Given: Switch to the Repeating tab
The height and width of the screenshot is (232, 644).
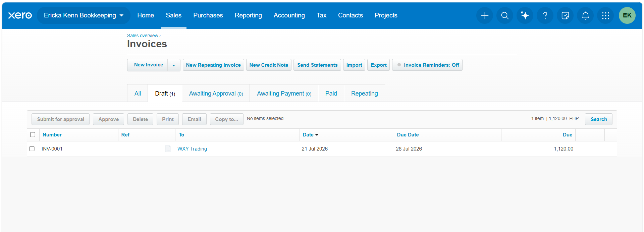Looking at the screenshot, I should tap(364, 94).
